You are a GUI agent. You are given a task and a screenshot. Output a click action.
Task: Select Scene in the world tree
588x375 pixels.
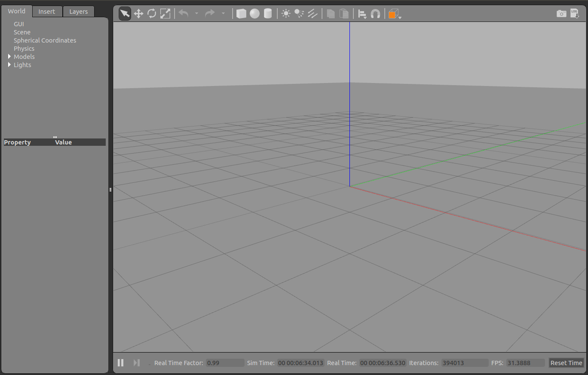click(22, 32)
